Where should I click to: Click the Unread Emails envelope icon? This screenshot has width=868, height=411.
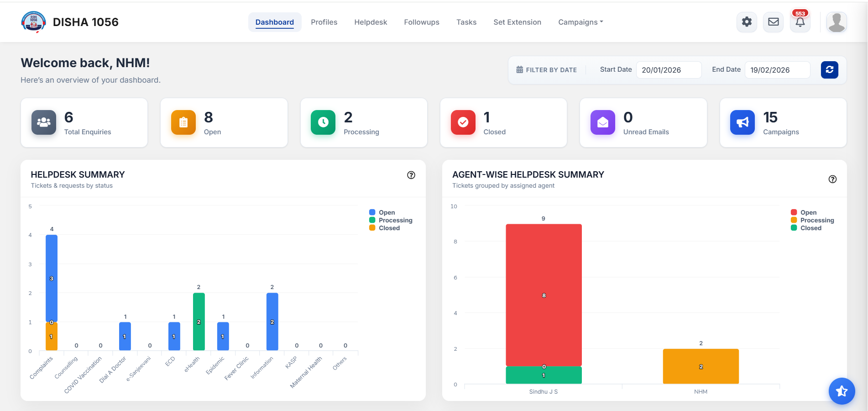(x=602, y=122)
